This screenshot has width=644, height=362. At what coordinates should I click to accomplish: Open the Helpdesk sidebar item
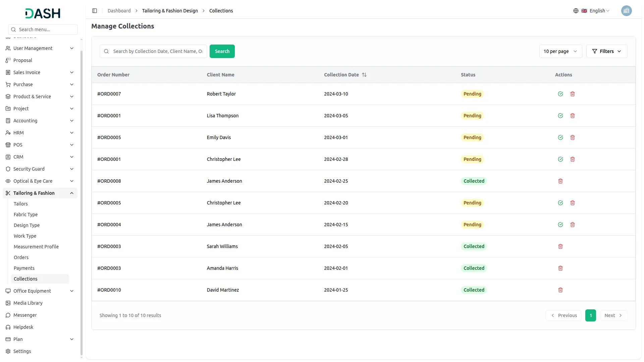coord(40,327)
